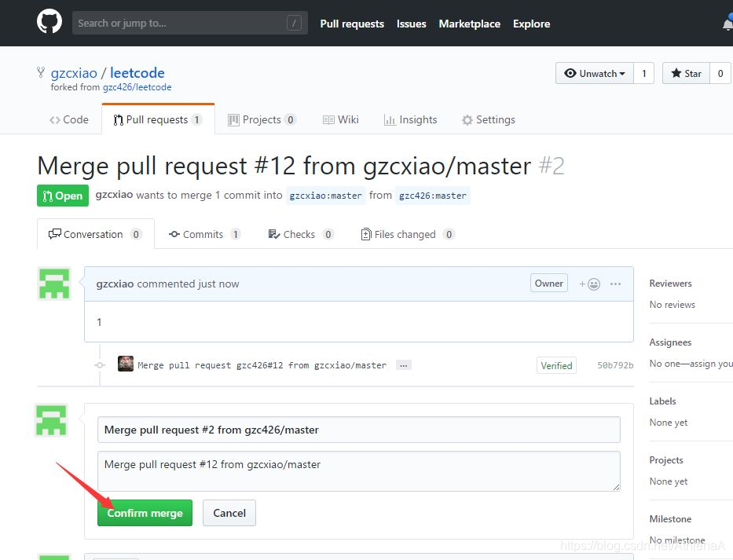
Task: Click the commit author avatar thumbnail
Action: click(x=125, y=364)
